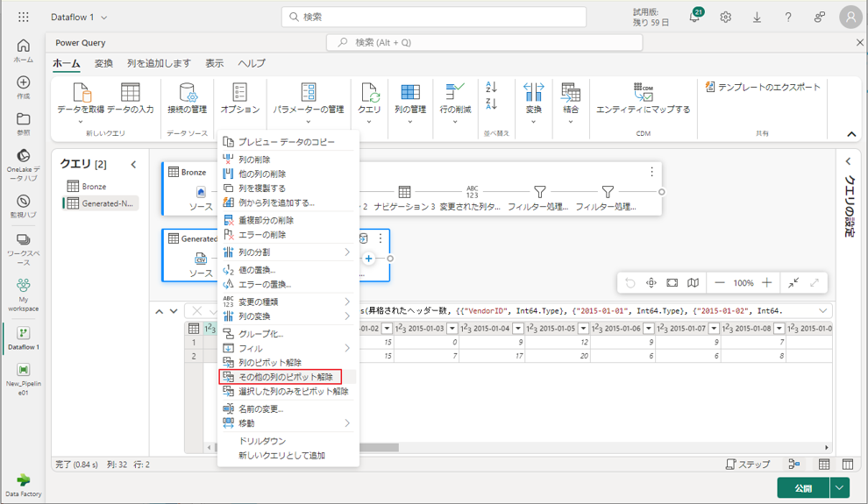The height and width of the screenshot is (504, 868).
Task: Click the 公開 publish button
Action: [x=802, y=488]
